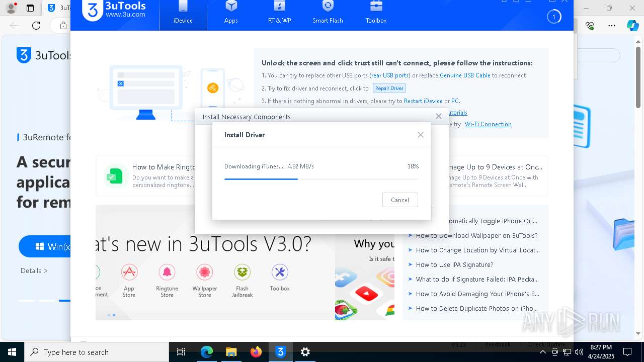Click the Edge browser refresh button

tap(36, 25)
